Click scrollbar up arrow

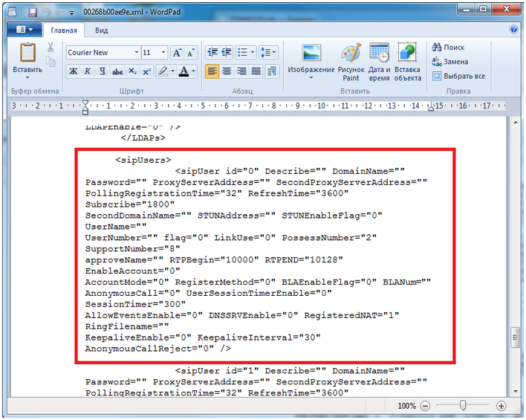coord(515,123)
